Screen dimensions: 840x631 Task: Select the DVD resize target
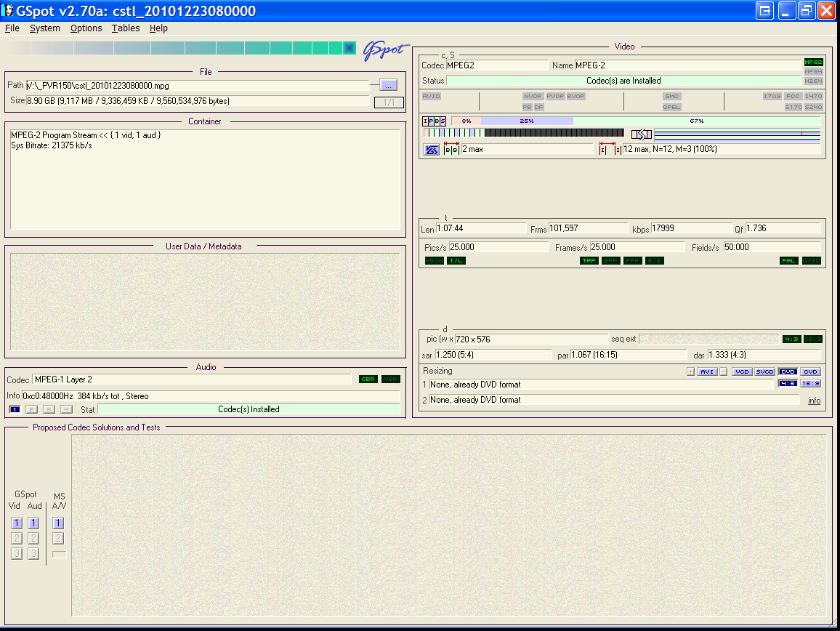pyautogui.click(x=788, y=371)
